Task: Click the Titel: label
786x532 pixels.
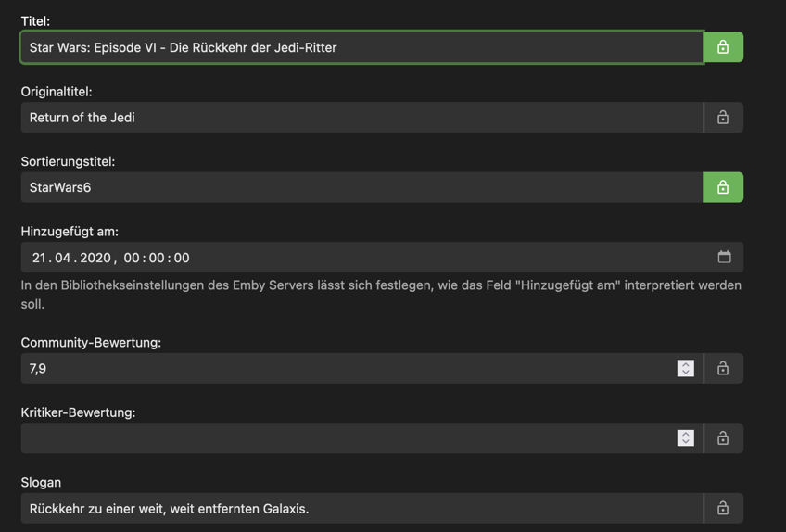Action: (35, 21)
